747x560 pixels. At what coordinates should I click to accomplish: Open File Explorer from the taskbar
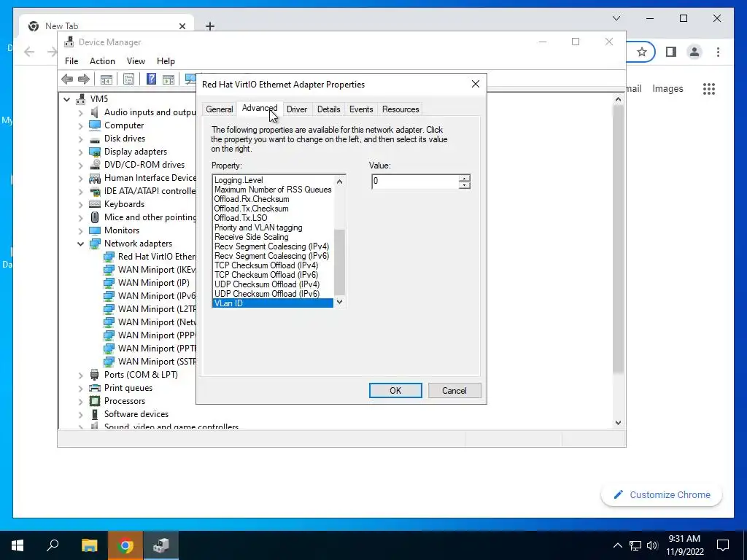(x=89, y=545)
